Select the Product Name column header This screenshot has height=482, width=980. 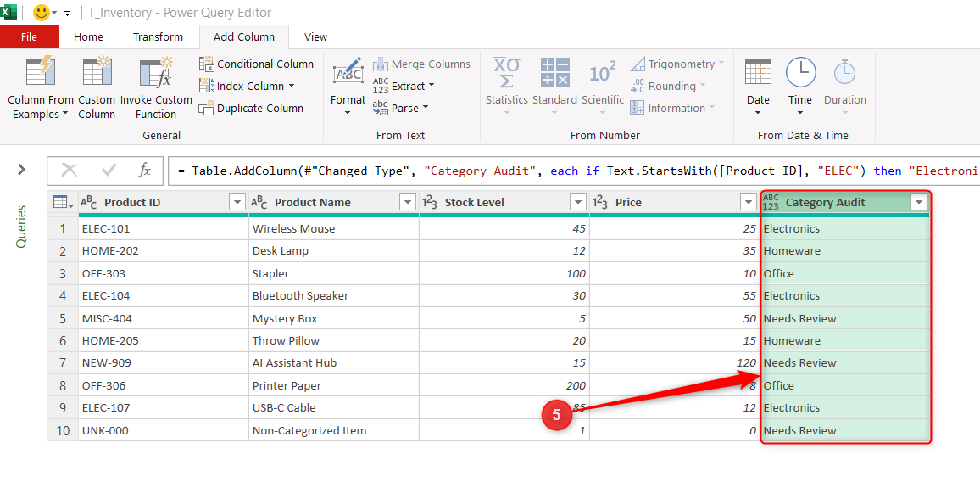coord(334,202)
